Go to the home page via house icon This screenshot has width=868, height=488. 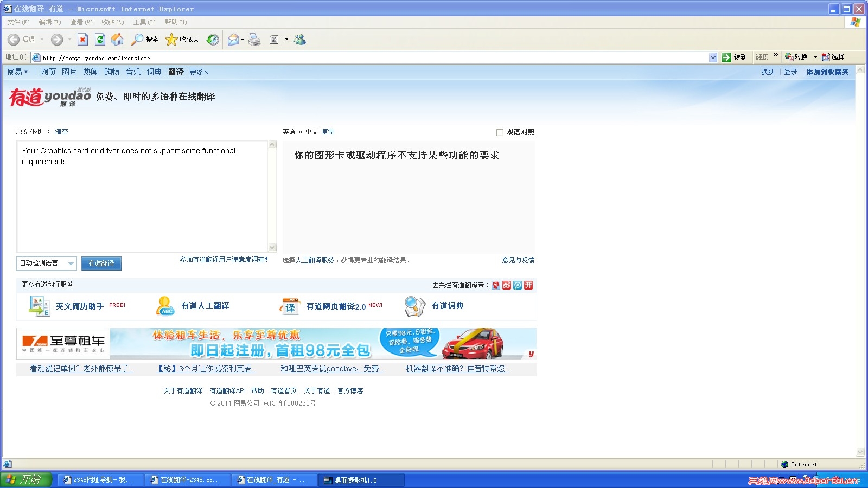coord(117,40)
